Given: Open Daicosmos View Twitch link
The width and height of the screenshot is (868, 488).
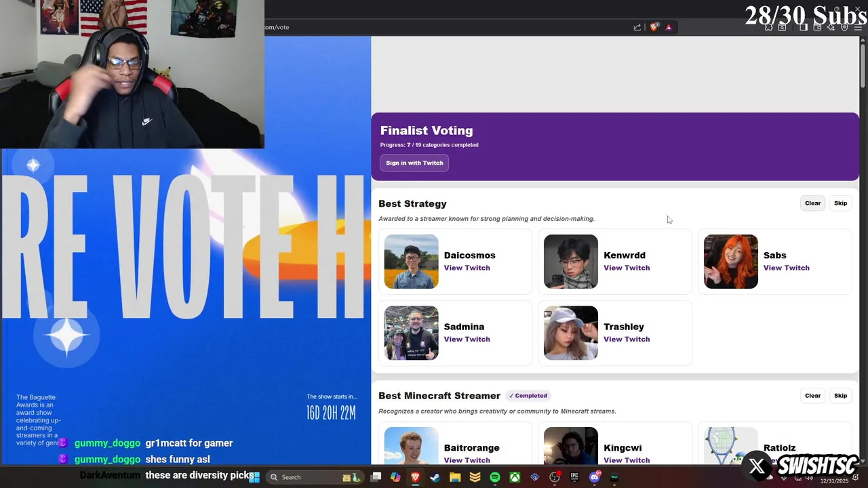Looking at the screenshot, I should tap(467, 268).
